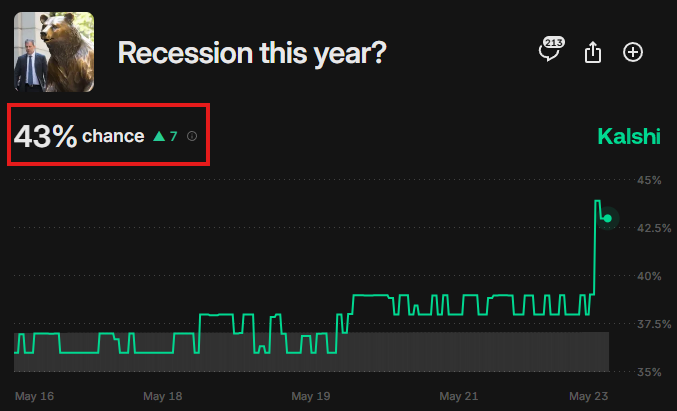
Task: Click the May 16 date label
Action: tap(34, 396)
